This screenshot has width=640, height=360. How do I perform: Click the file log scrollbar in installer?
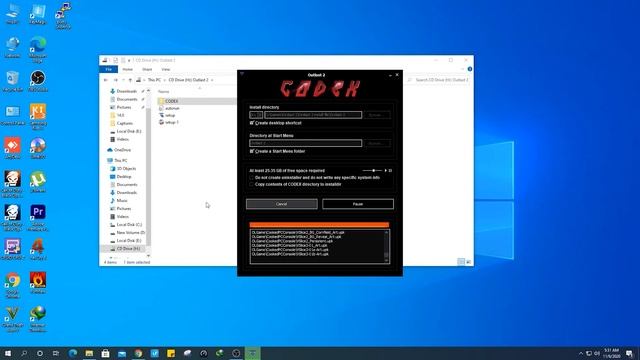click(x=387, y=246)
